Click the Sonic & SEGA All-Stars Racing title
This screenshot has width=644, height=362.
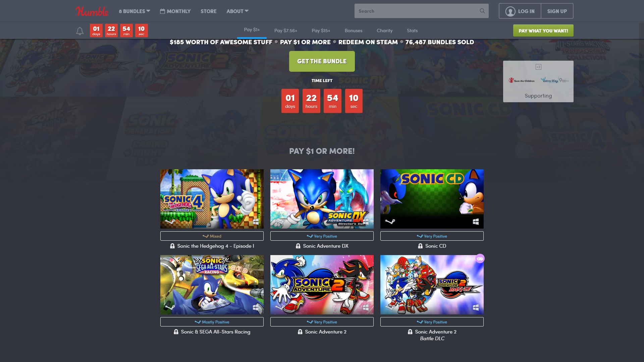216,332
